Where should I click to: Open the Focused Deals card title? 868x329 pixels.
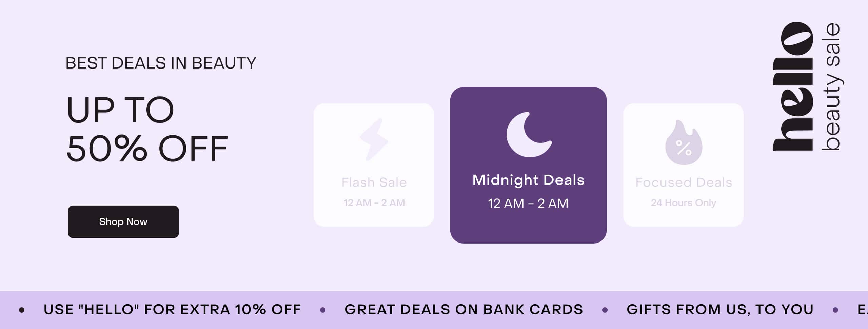coord(684,182)
